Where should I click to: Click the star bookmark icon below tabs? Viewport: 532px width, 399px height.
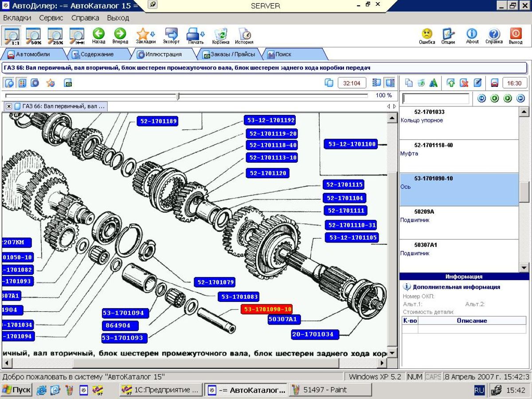(x=51, y=83)
